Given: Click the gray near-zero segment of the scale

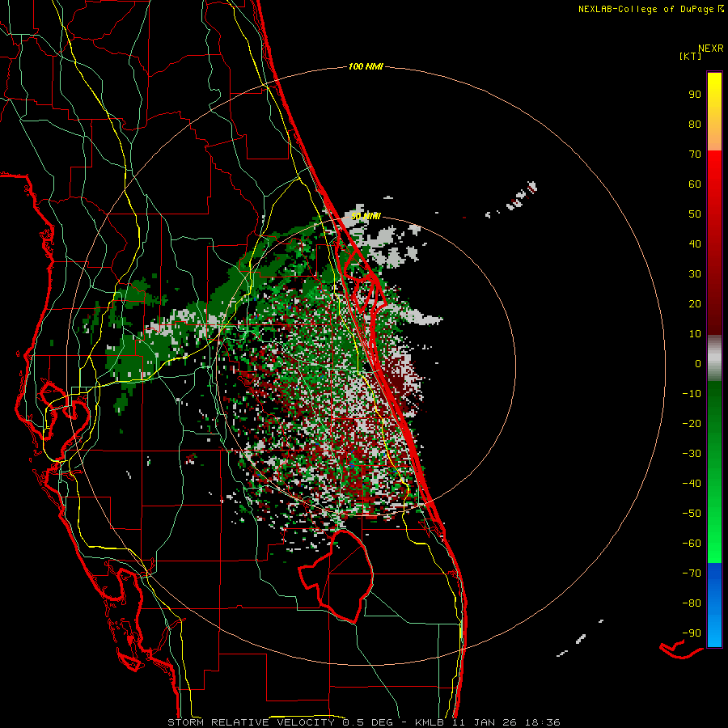Looking at the screenshot, I should (714, 358).
